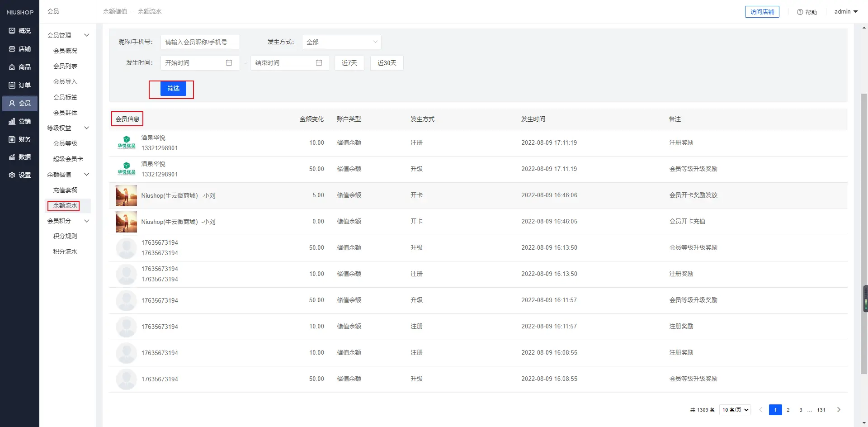Open the 会员列表 menu item
The height and width of the screenshot is (427, 868).
click(x=65, y=66)
